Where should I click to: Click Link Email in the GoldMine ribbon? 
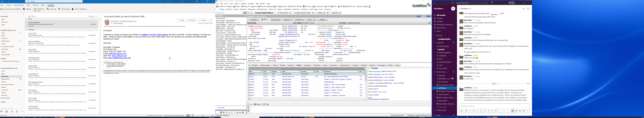click(x=52, y=9)
